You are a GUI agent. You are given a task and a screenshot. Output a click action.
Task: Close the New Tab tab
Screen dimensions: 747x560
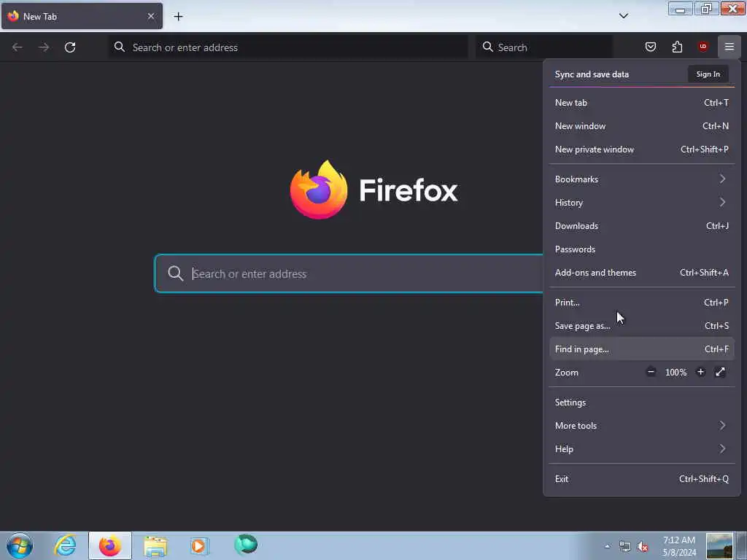point(151,16)
